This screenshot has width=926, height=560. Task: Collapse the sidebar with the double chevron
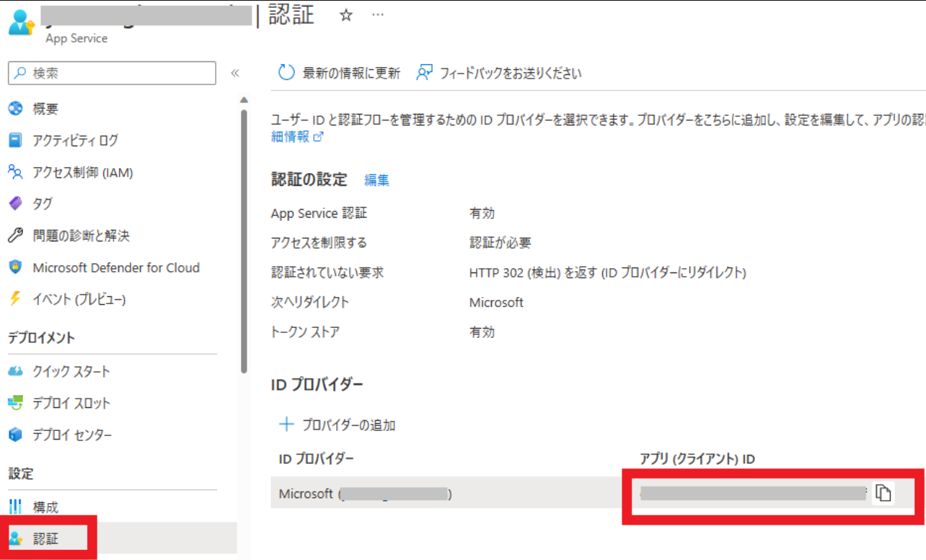point(234,73)
